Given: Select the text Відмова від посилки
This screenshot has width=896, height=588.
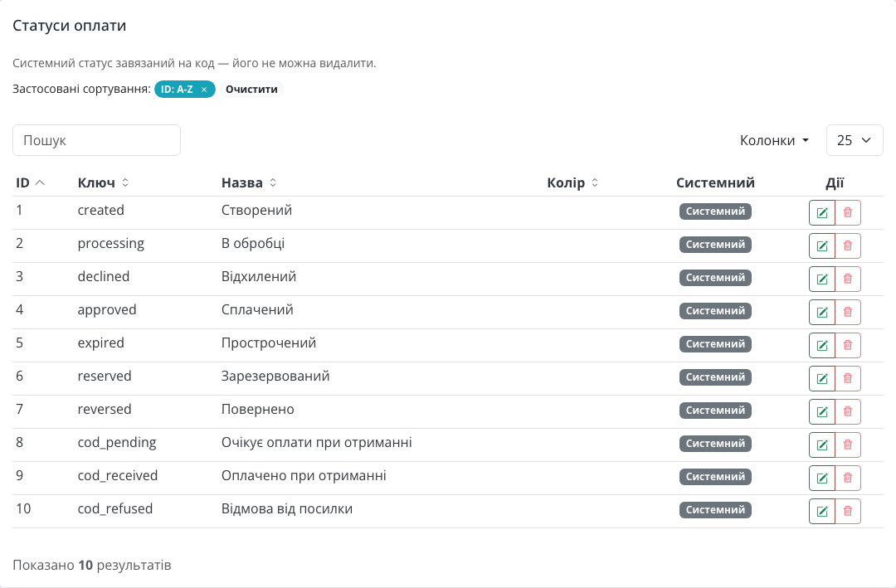Looking at the screenshot, I should pos(287,509).
